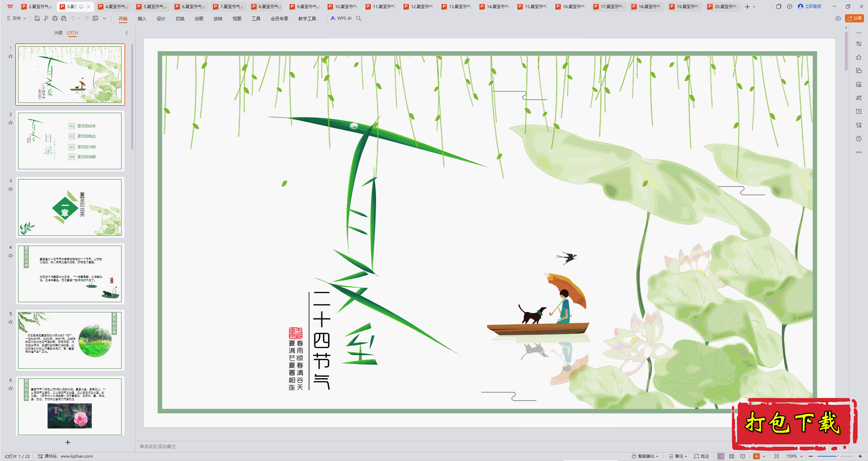The width and height of the screenshot is (868, 461).
Task: Click the Search magnifier icon beside WPS AI
Action: 359,18
